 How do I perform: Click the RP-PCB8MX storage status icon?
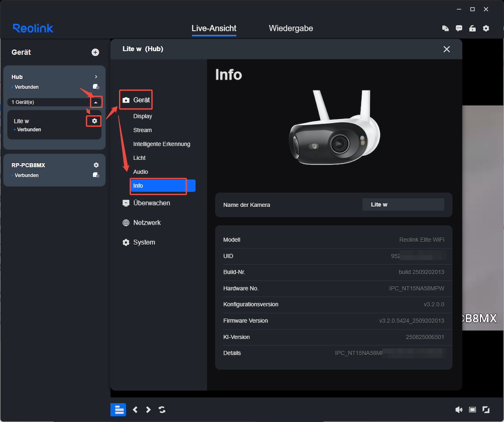click(x=96, y=175)
